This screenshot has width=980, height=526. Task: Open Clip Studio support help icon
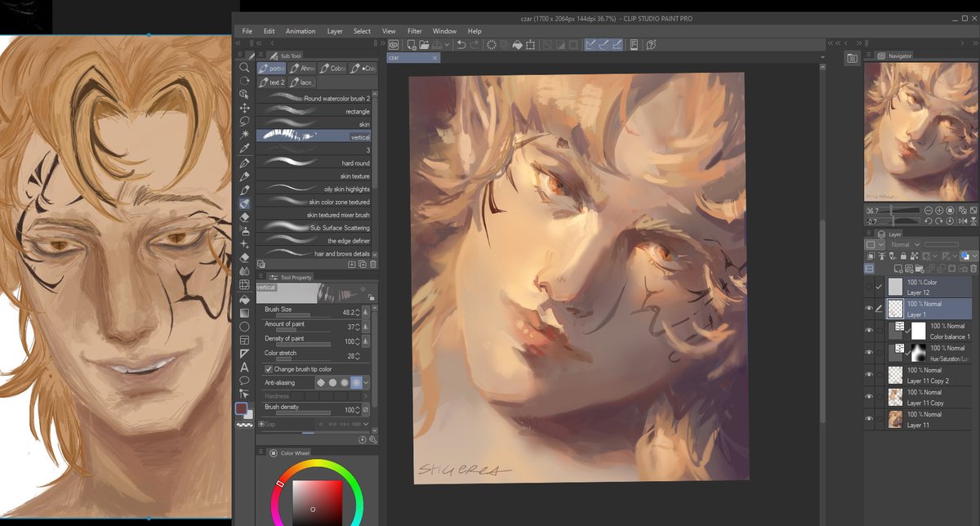[x=651, y=45]
